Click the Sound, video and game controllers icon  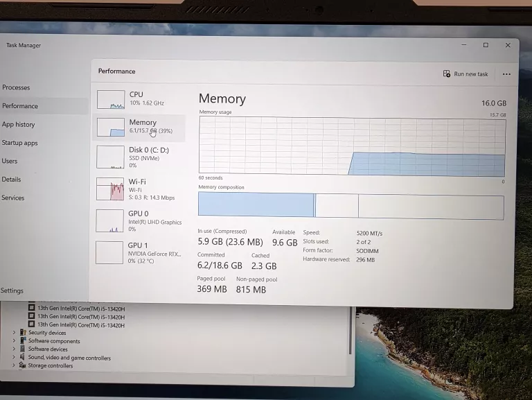[24, 358]
